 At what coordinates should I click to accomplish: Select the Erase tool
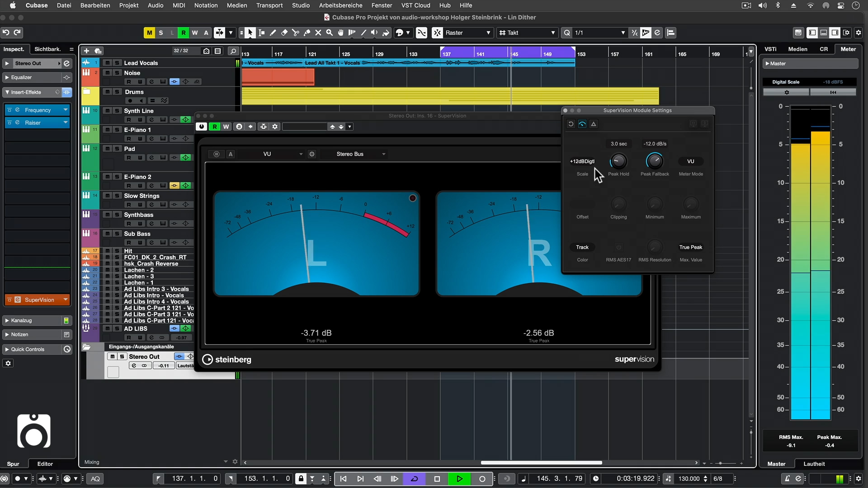(x=284, y=33)
